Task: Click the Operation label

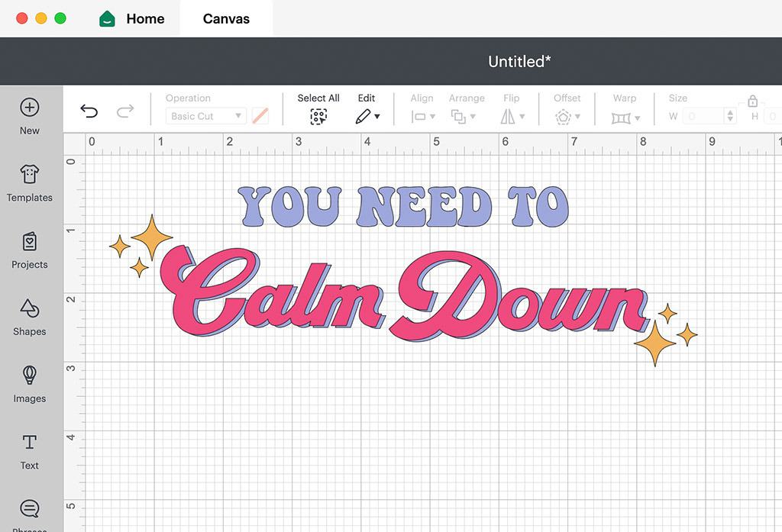Action: [x=188, y=98]
